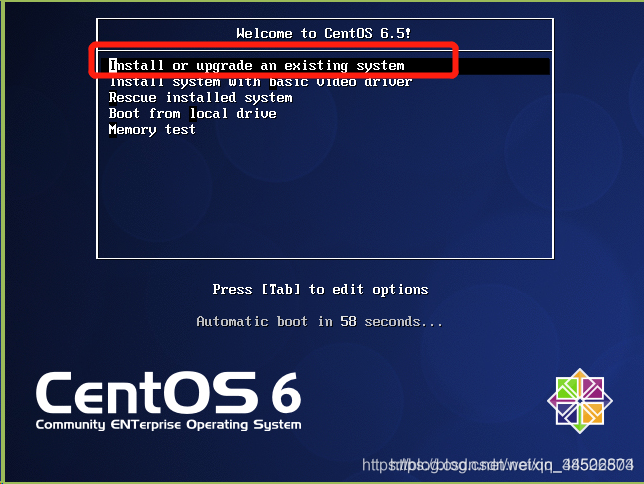
Task: Click the large CentOS 6 wordmark
Action: click(x=168, y=393)
